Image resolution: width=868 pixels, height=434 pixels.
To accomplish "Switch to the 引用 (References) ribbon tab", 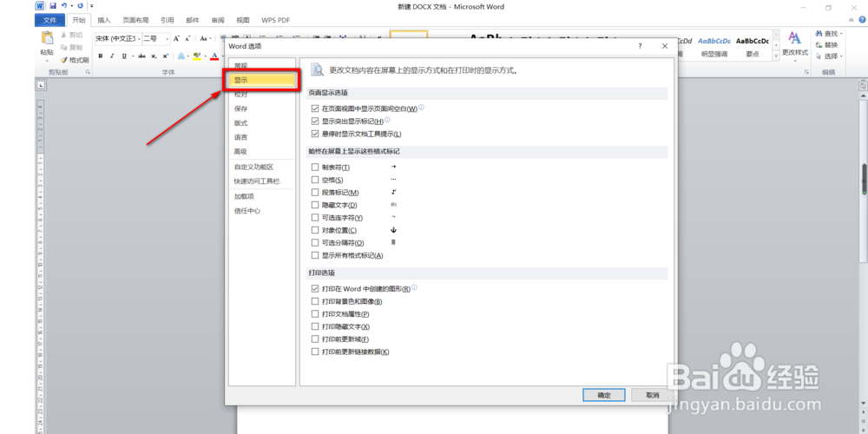I will click(x=168, y=21).
